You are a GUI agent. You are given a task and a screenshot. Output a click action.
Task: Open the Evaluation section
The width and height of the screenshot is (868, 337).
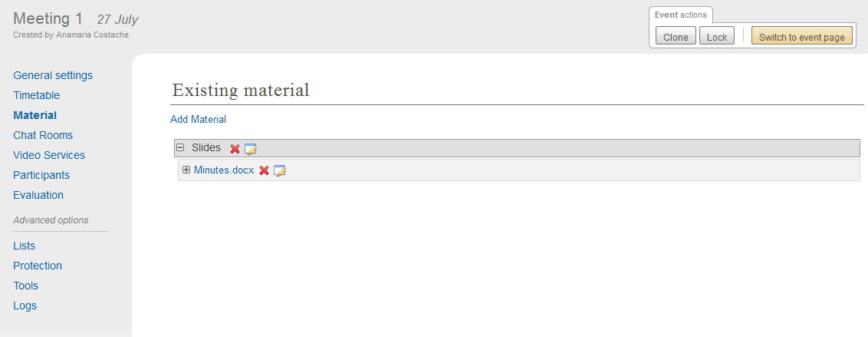click(x=38, y=195)
